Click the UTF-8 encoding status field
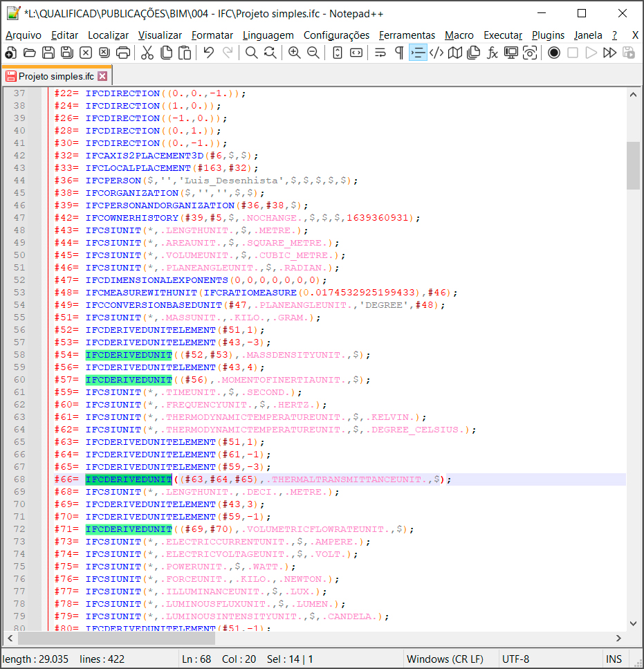Viewport: 644px width, 669px height. pyautogui.click(x=515, y=659)
